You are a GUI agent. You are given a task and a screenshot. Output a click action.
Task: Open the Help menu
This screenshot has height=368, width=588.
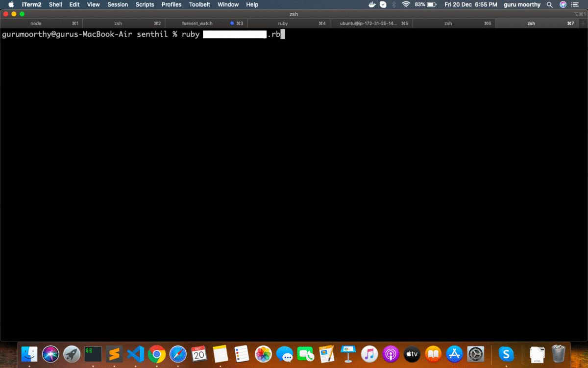pyautogui.click(x=252, y=4)
